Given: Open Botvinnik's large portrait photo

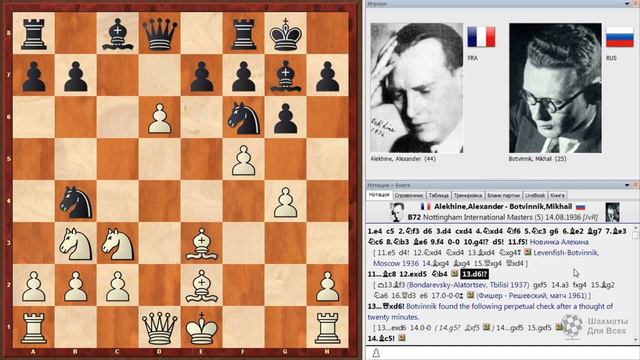Looking at the screenshot, I should pos(555,88).
